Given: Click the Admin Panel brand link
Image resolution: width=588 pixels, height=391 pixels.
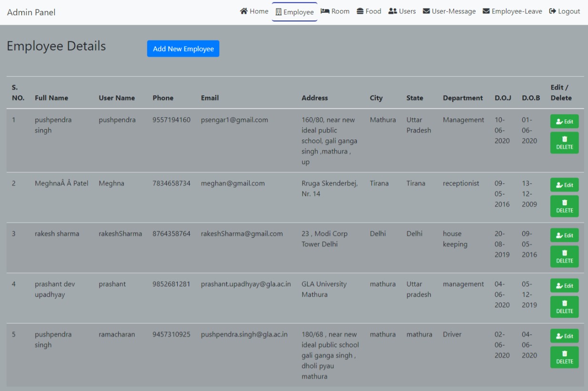Looking at the screenshot, I should 31,12.
